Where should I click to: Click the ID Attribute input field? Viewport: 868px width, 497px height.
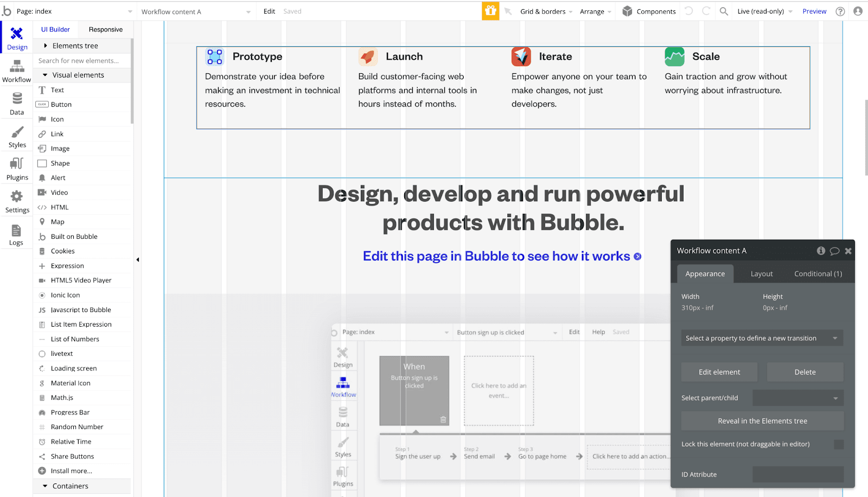[x=797, y=474]
